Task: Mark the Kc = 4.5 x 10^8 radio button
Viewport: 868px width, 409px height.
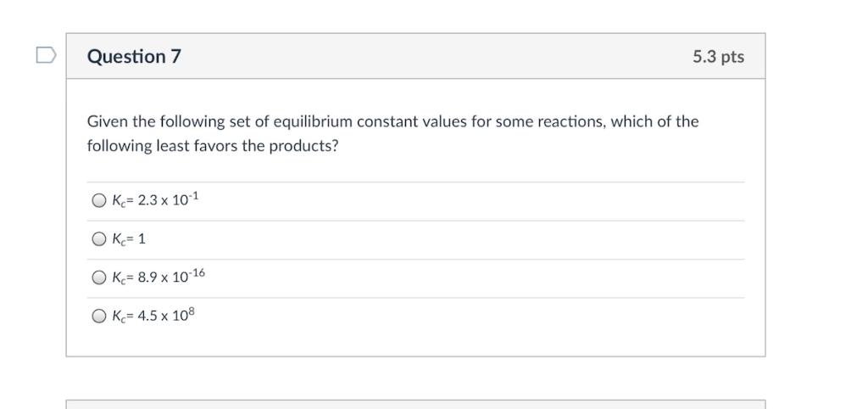Action: pos(99,317)
